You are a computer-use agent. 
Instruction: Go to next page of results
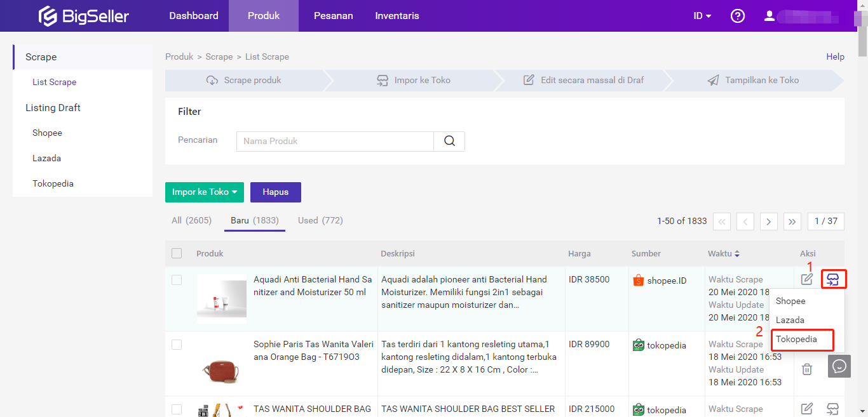[769, 222]
